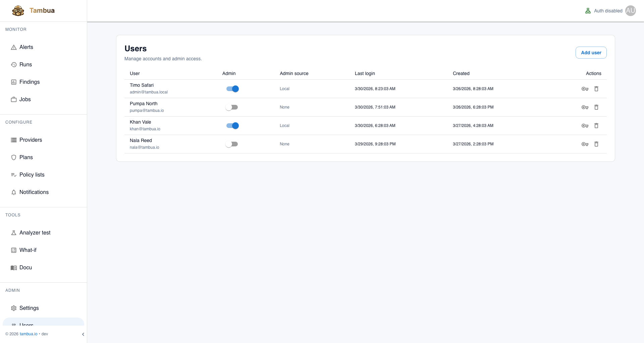This screenshot has width=644, height=343.
Task: Open the Plans shield icon
Action: pyautogui.click(x=13, y=157)
